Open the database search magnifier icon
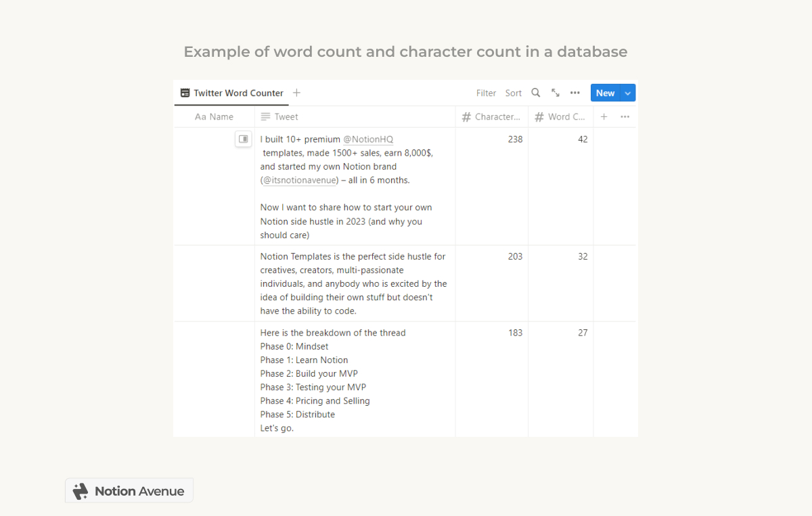 point(535,93)
